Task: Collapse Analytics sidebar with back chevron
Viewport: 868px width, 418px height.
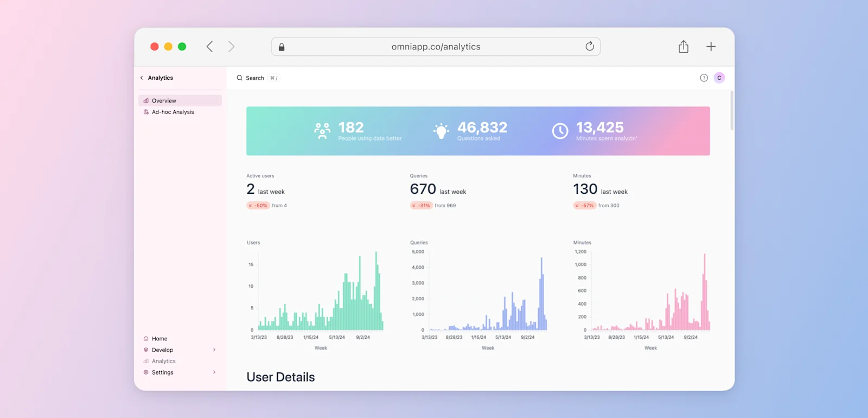Action: click(142, 78)
